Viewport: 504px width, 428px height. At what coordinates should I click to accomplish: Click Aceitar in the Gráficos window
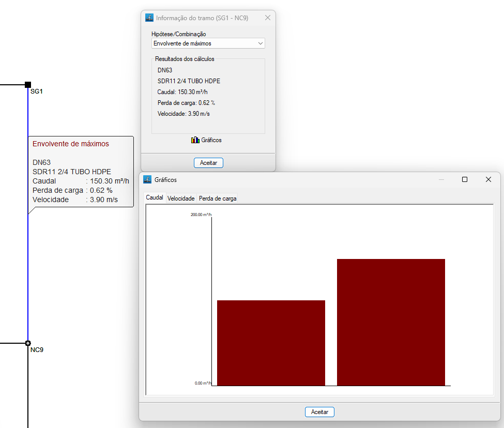319,412
